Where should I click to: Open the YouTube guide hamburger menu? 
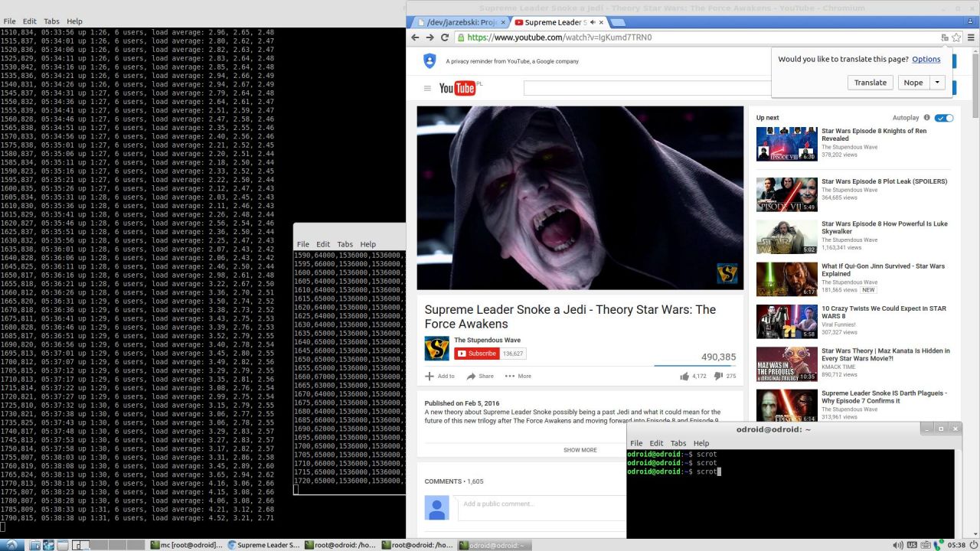(427, 88)
